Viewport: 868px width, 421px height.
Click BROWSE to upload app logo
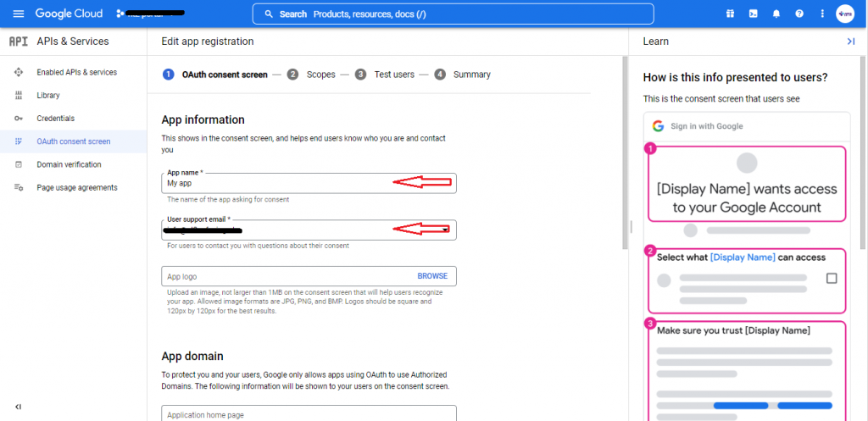coord(432,276)
